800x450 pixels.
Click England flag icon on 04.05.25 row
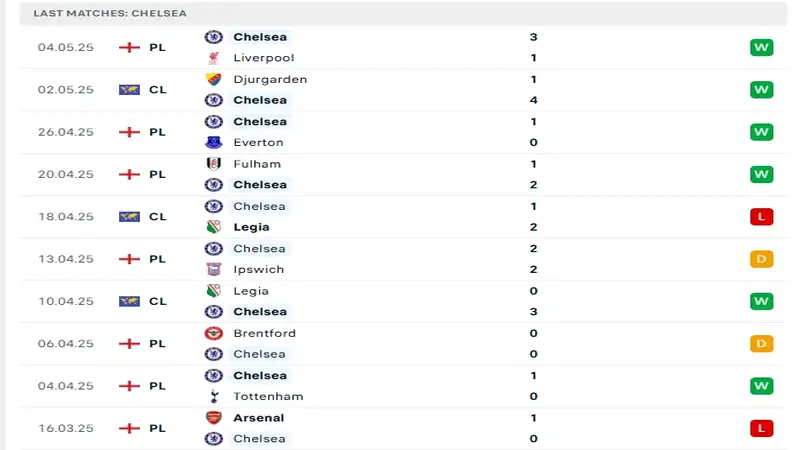[x=129, y=47]
